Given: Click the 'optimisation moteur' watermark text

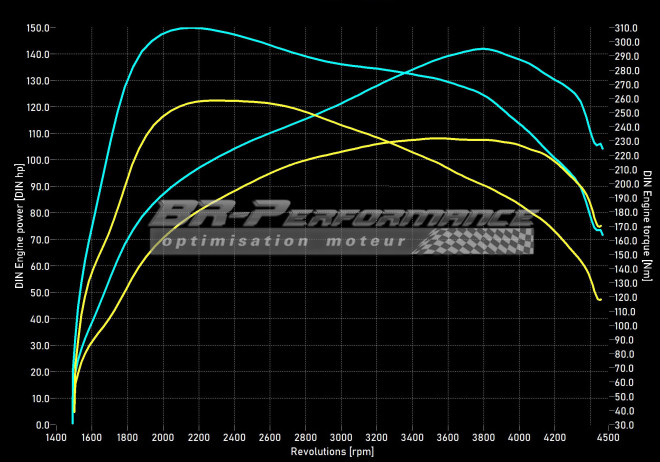Looking at the screenshot, I should click(285, 241).
